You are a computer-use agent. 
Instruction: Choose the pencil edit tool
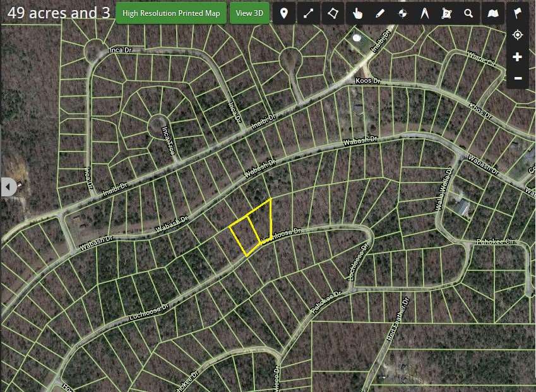tap(380, 13)
